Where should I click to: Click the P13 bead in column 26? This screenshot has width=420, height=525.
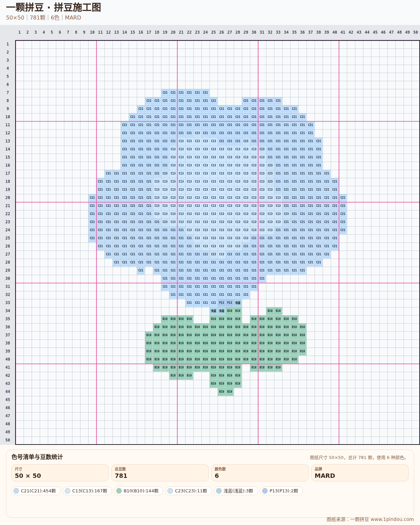(x=222, y=303)
